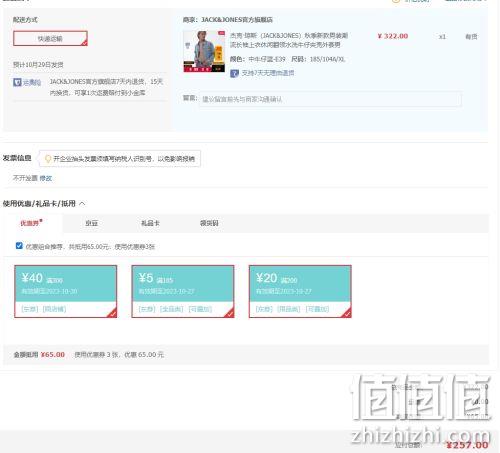Click the x1 quantity text

tap(442, 37)
